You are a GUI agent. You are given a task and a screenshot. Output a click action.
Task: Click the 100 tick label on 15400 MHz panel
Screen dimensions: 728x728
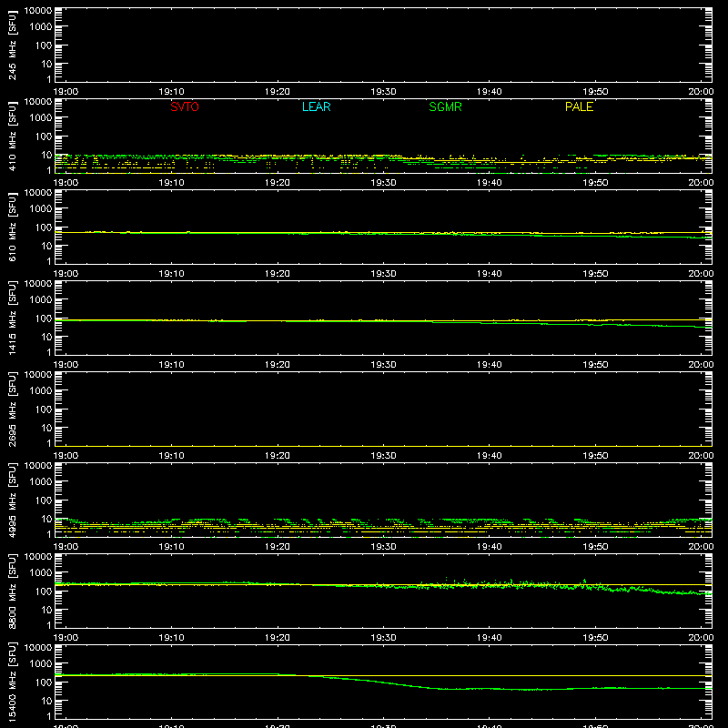[x=44, y=682]
